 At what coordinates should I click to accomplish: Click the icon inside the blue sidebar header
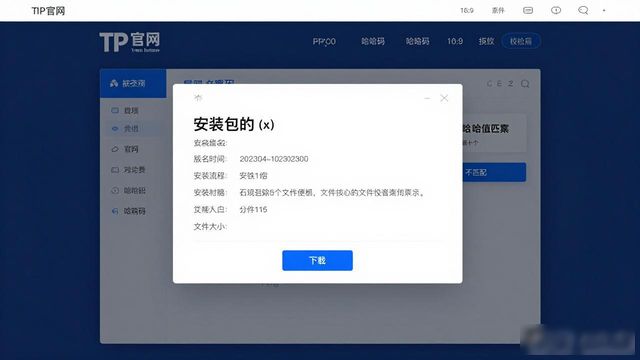114,83
